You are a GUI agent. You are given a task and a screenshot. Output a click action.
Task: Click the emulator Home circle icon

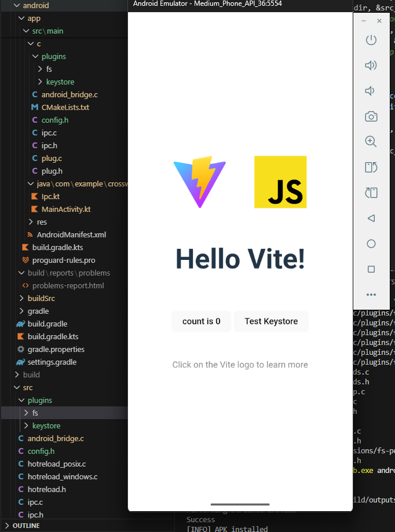pos(371,244)
